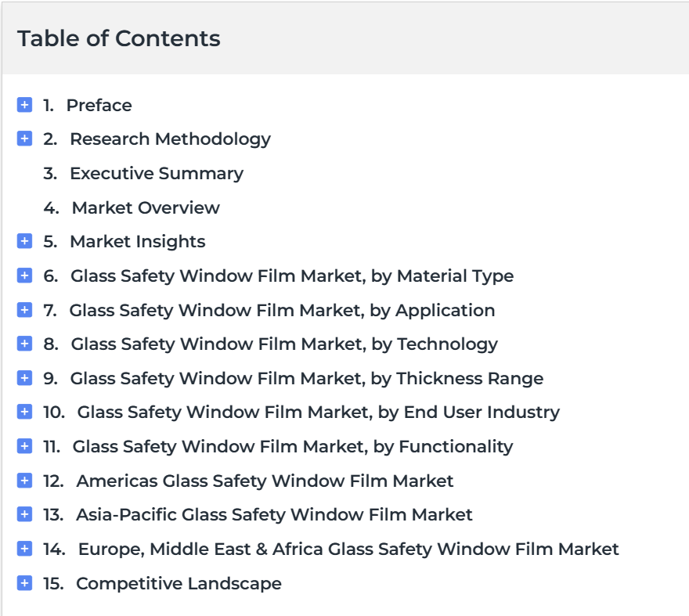
Task: Open plus icon for Europe, Middle East & Africa
Action: tap(24, 549)
